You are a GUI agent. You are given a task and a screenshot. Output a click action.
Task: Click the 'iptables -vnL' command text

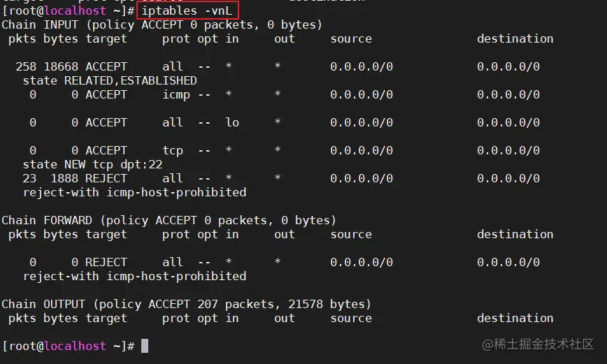click(187, 11)
